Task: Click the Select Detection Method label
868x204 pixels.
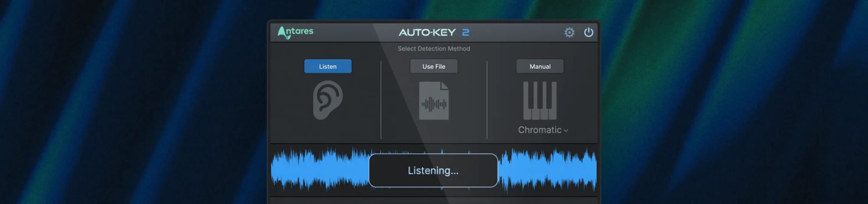Action: point(434,49)
